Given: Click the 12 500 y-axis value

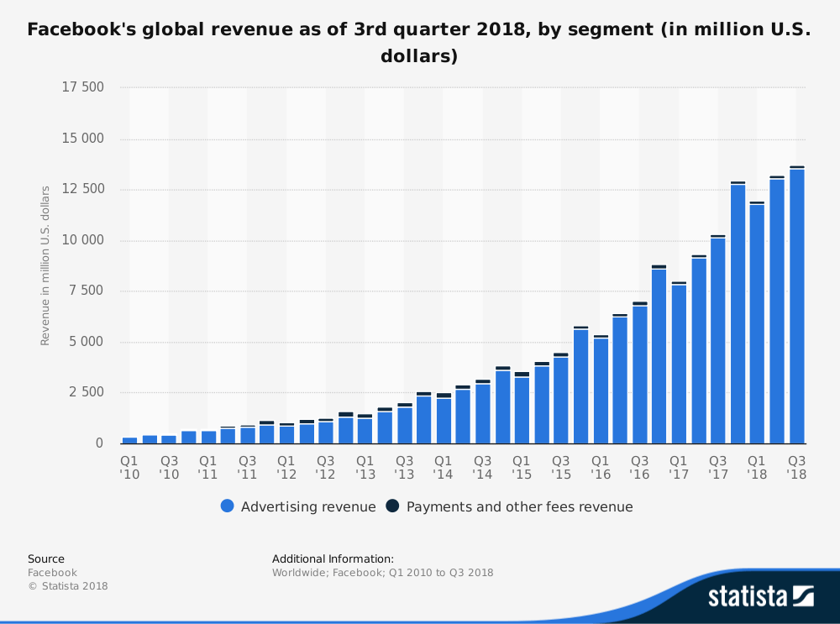Looking at the screenshot, I should click(82, 189).
